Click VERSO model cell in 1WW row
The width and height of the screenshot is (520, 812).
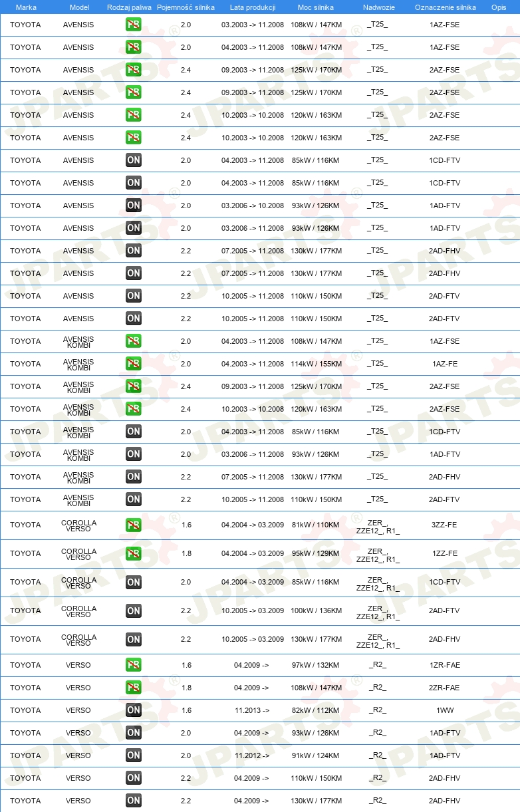(78, 710)
